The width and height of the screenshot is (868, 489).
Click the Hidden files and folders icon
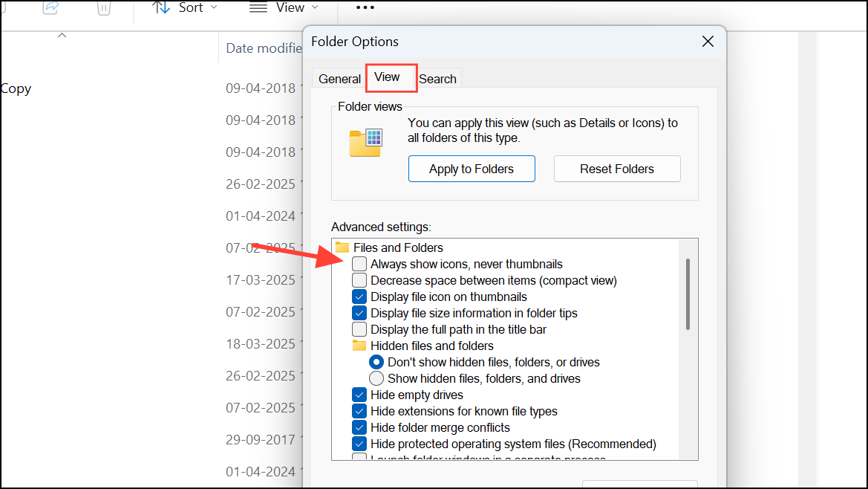click(359, 346)
